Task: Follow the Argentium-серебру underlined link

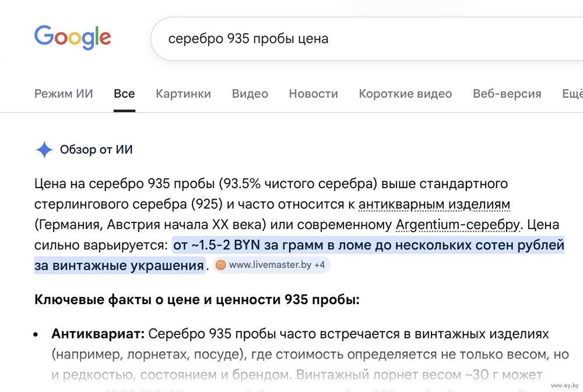Action: (x=457, y=225)
